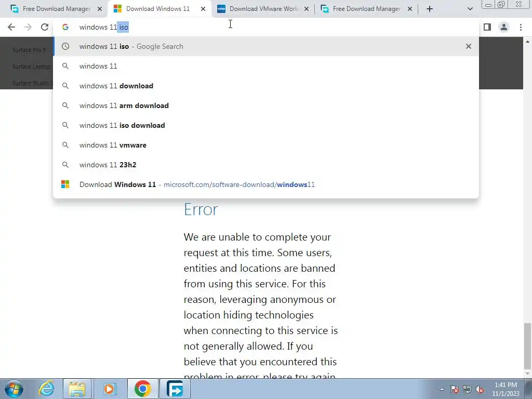The image size is (532, 399).
Task: Switch to Download VMware Workstation tab
Action: 263,9
